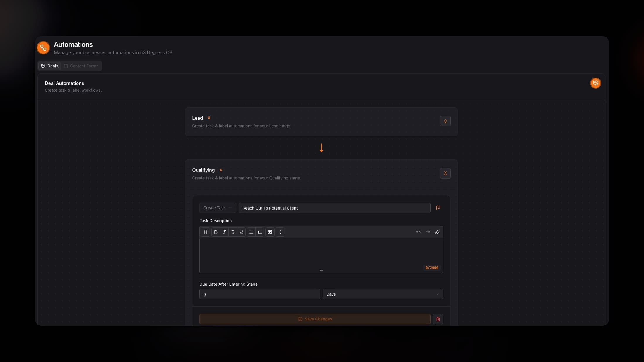
Task: Insert a bulleted list
Action: (251, 232)
